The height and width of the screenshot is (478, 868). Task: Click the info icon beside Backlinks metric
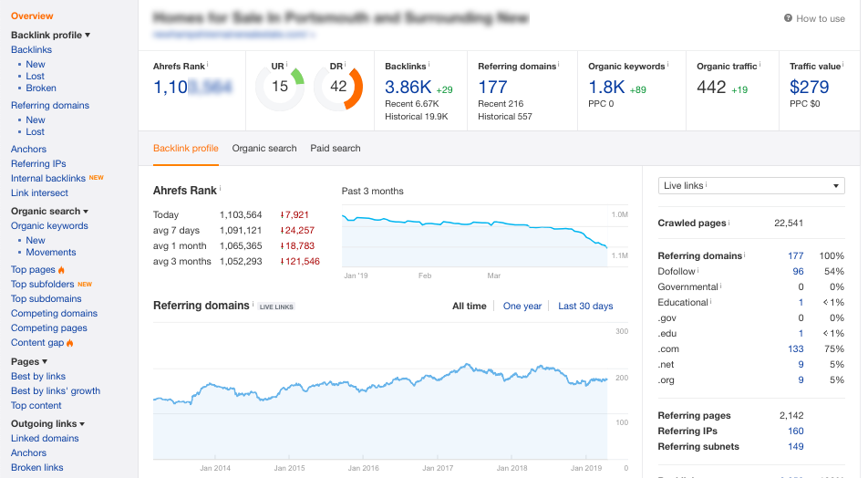(429, 64)
